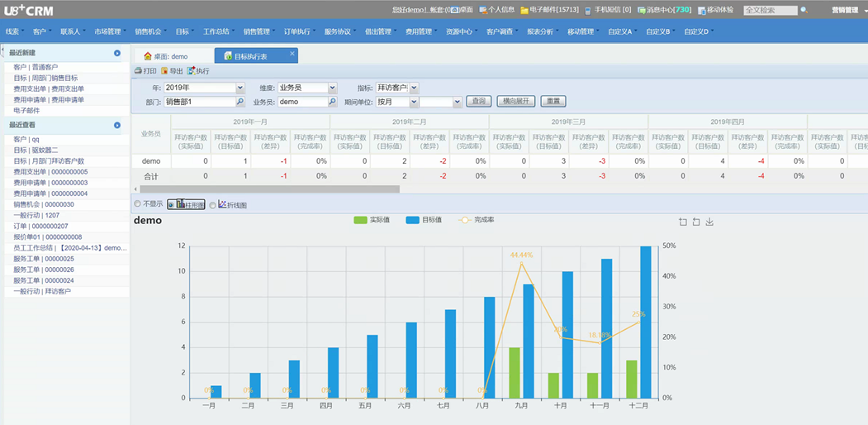868x425 pixels.
Task: Toggle the 目标值 legend series
Action: 424,220
